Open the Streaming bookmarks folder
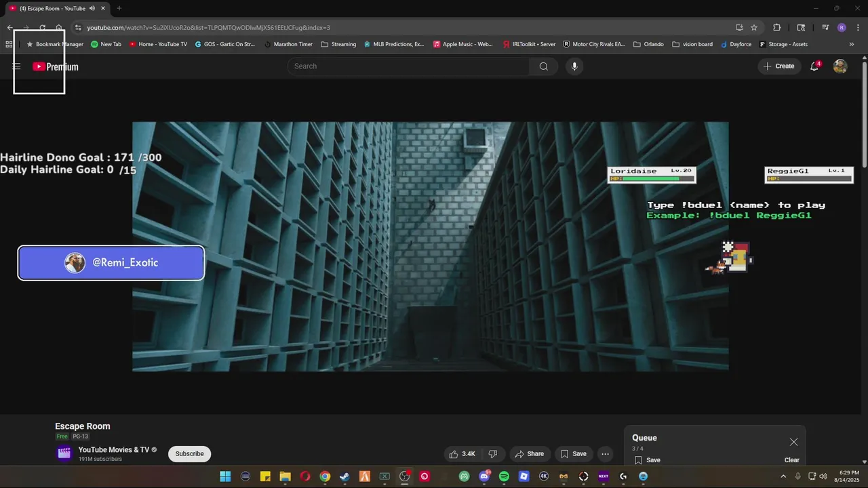The width and height of the screenshot is (868, 488). tap(338, 44)
